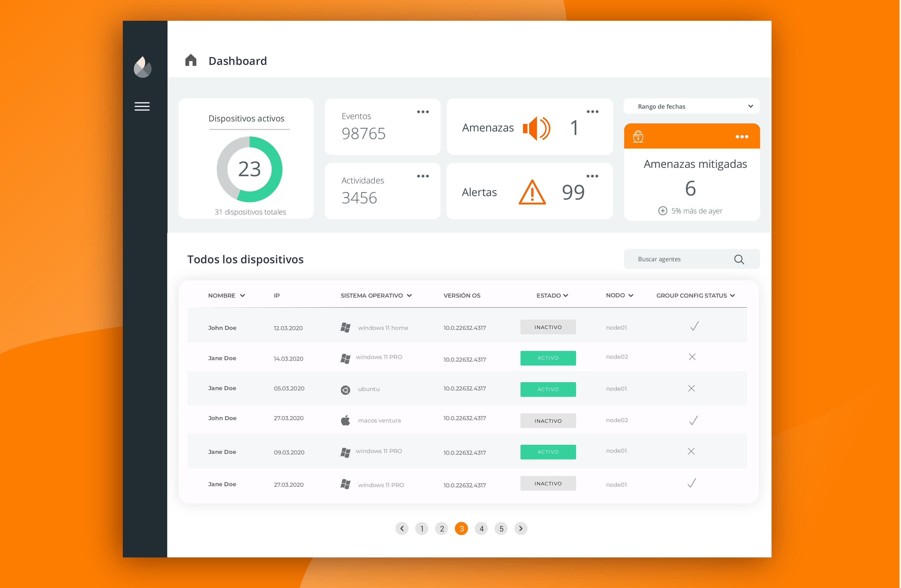Image resolution: width=901 pixels, height=588 pixels.
Task: Click ACTIVO badge in 09.03.2020 row
Action: 548,452
